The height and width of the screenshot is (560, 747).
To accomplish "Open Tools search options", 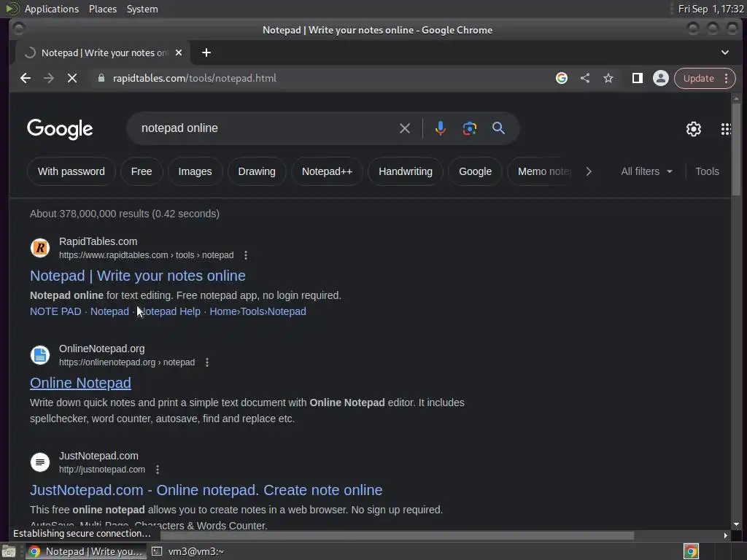I will [x=707, y=171].
